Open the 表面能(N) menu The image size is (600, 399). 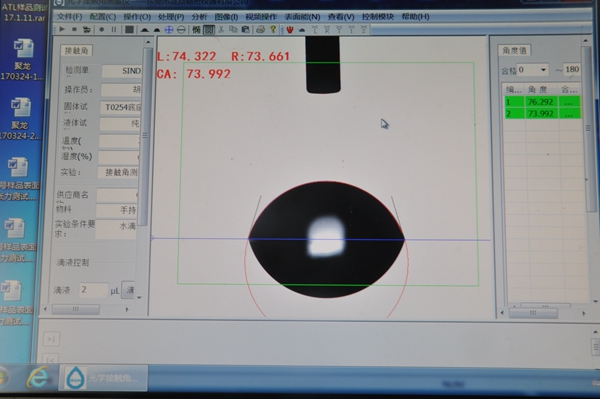[302, 17]
